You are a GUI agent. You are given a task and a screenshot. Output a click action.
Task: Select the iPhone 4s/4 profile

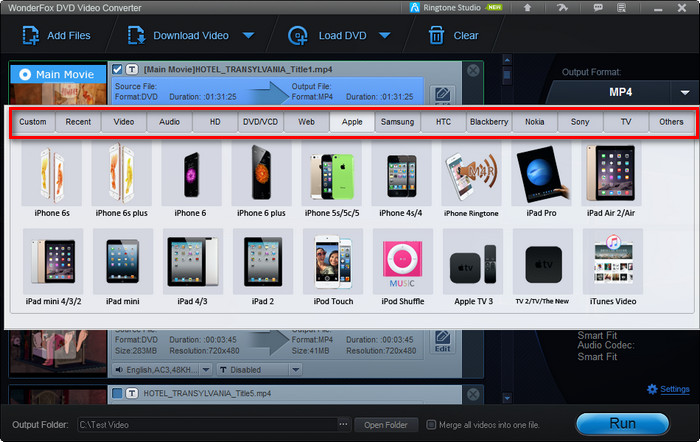401,179
